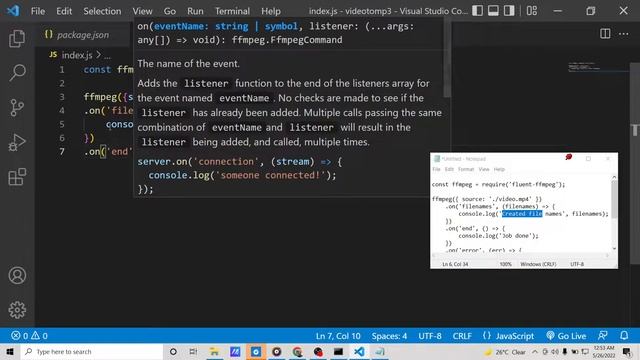Open the Help menu in Notepad

click(x=499, y=169)
